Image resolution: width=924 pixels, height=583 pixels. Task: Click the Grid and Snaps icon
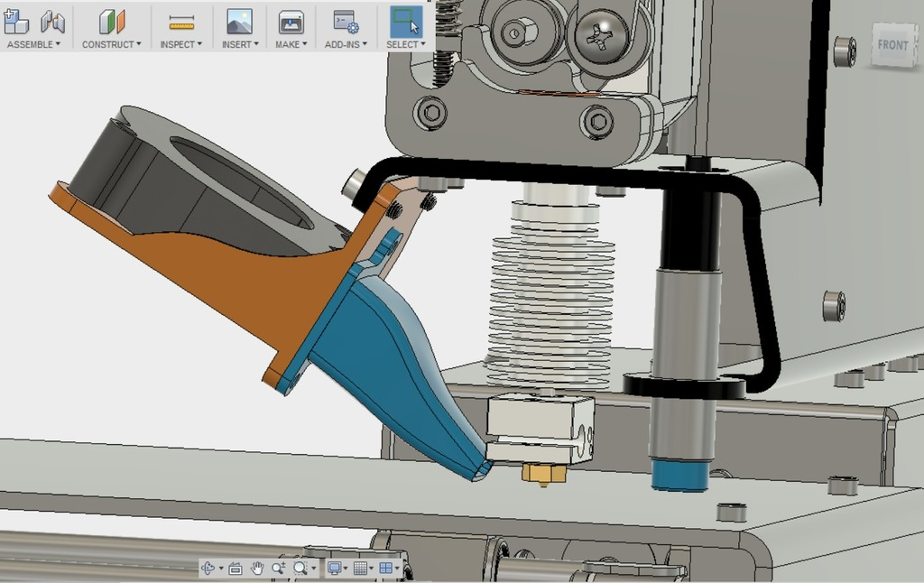tap(360, 569)
